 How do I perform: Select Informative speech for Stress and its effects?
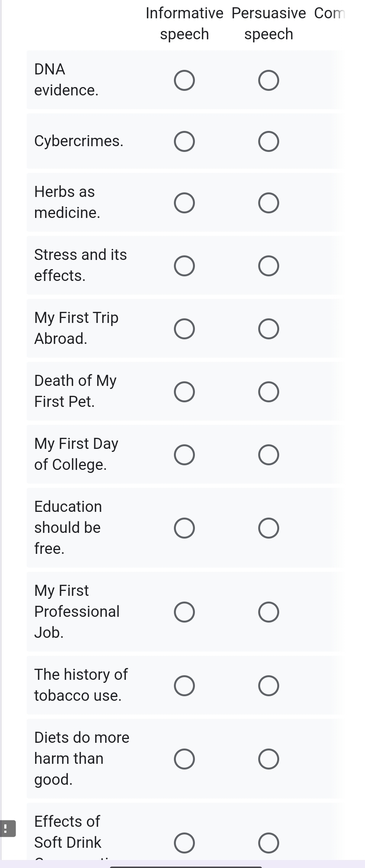pos(185,266)
